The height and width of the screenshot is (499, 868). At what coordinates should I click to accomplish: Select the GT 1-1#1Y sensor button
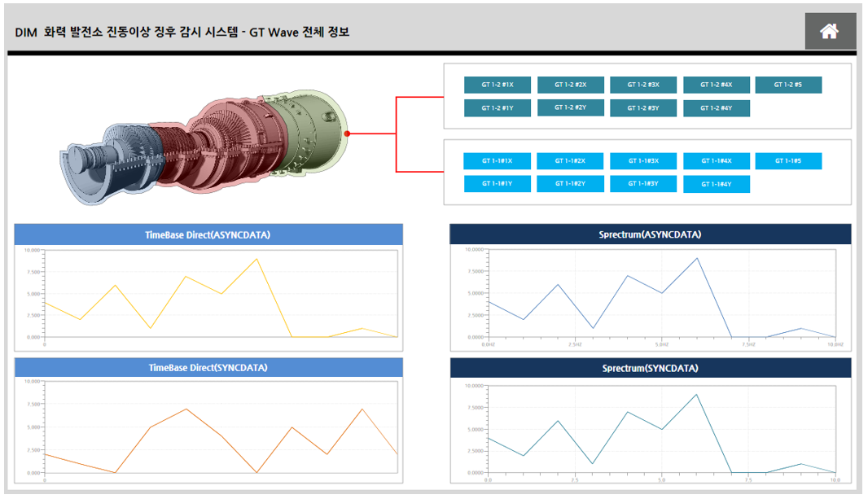(498, 184)
